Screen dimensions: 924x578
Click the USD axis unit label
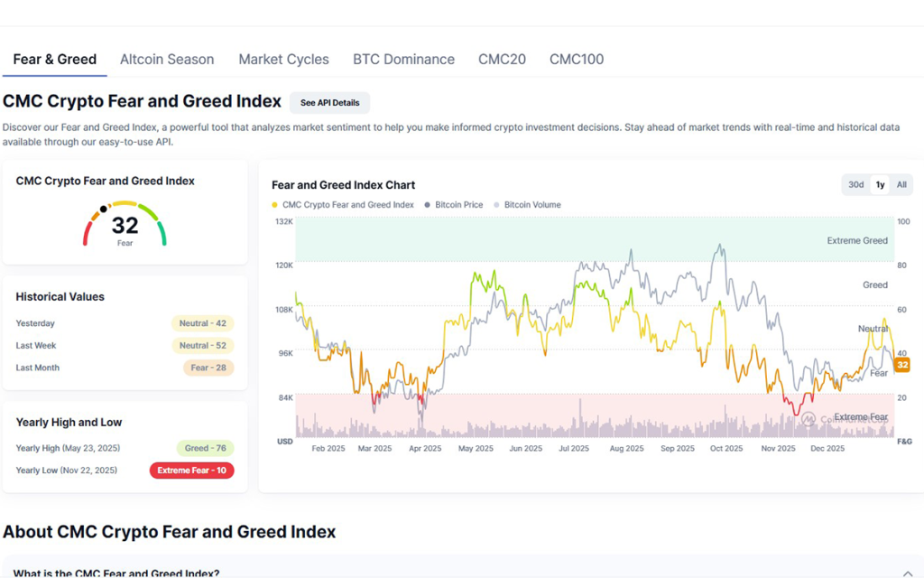(x=284, y=441)
